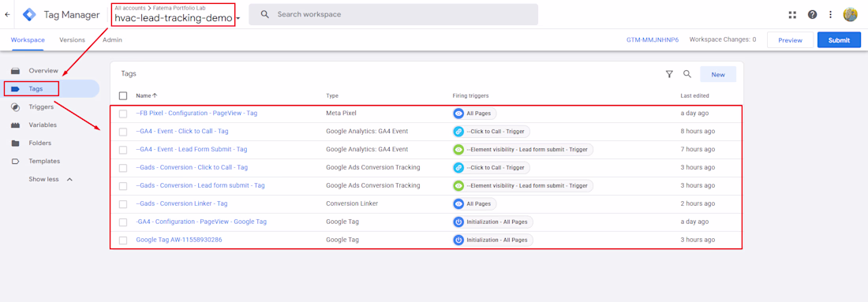The width and height of the screenshot is (868, 302).
Task: Open the Google apps grid icon
Action: 792,15
